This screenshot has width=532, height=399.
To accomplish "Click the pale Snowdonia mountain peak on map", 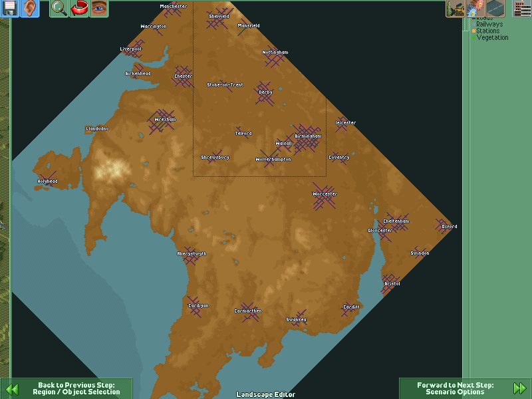I will pyautogui.click(x=111, y=169).
